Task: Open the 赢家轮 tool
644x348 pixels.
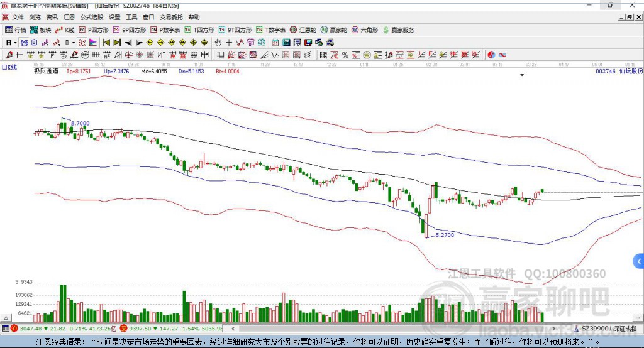Action: pyautogui.click(x=334, y=30)
